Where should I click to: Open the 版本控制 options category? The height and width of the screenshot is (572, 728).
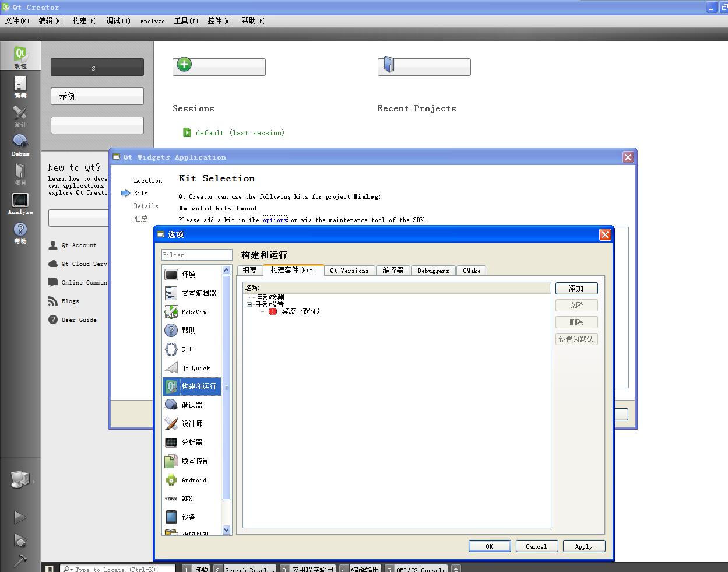192,461
